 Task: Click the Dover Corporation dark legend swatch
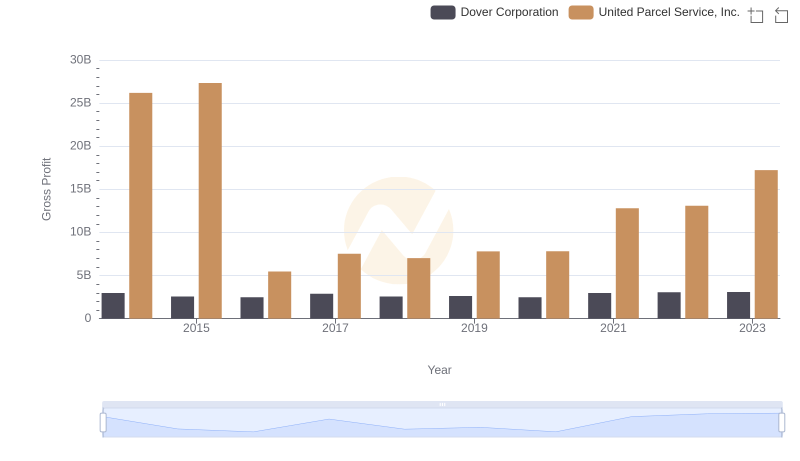pyautogui.click(x=442, y=12)
